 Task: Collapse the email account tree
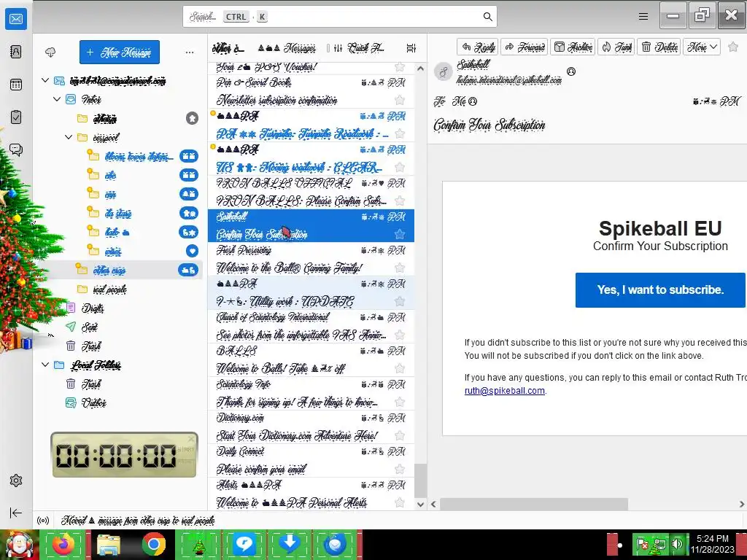pos(45,80)
